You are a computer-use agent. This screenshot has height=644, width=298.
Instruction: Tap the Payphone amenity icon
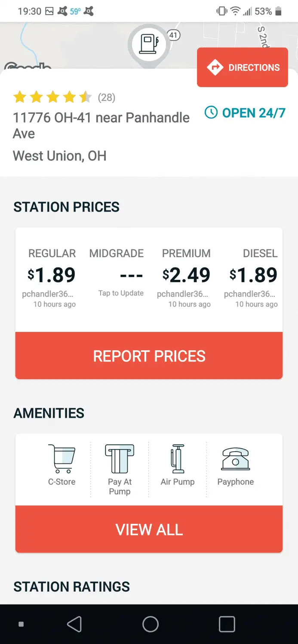235,459
